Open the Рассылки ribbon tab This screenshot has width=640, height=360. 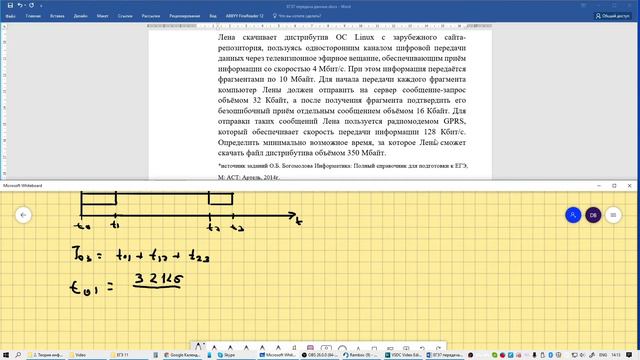tap(151, 16)
